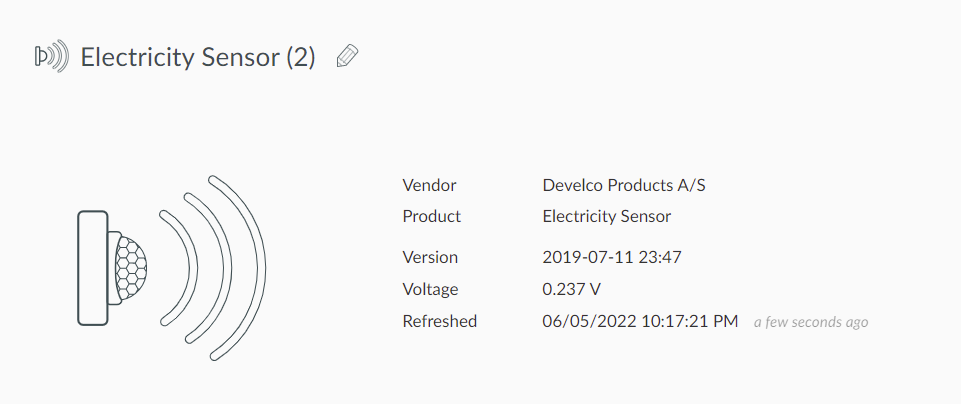Viewport: 961px width, 404px height.
Task: Select the 2019-07-11 23:47 version value
Action: point(612,257)
